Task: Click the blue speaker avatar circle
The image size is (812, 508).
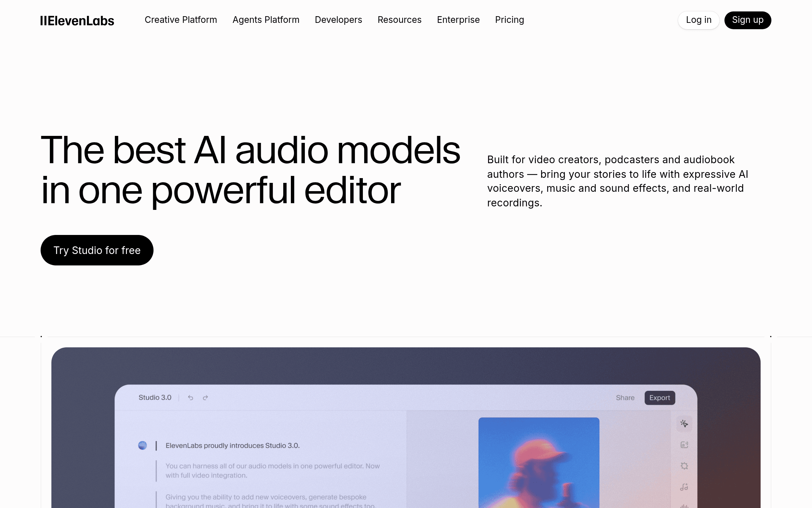Action: point(143,445)
